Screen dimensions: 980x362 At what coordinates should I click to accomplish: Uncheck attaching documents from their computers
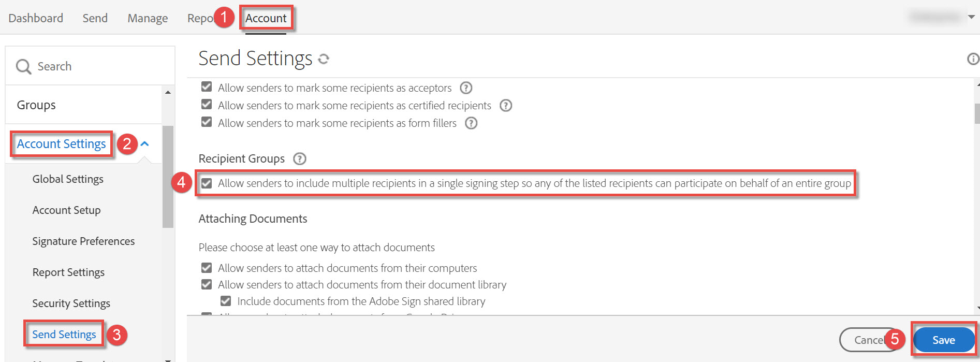[206, 268]
